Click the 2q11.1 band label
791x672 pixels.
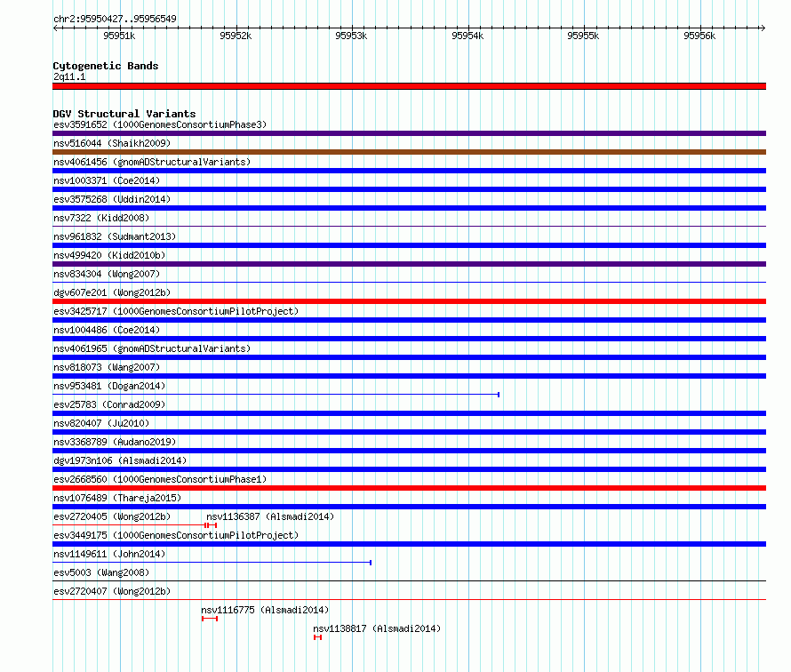coord(69,76)
